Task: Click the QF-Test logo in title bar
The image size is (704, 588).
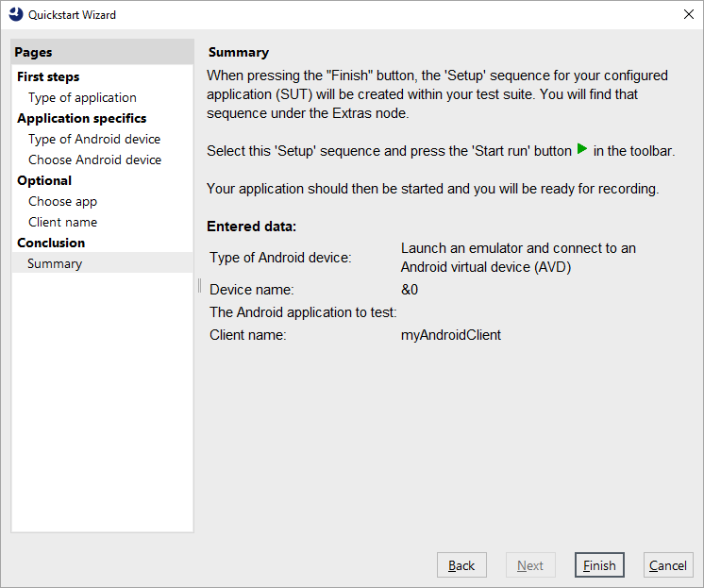Action: click(x=15, y=14)
